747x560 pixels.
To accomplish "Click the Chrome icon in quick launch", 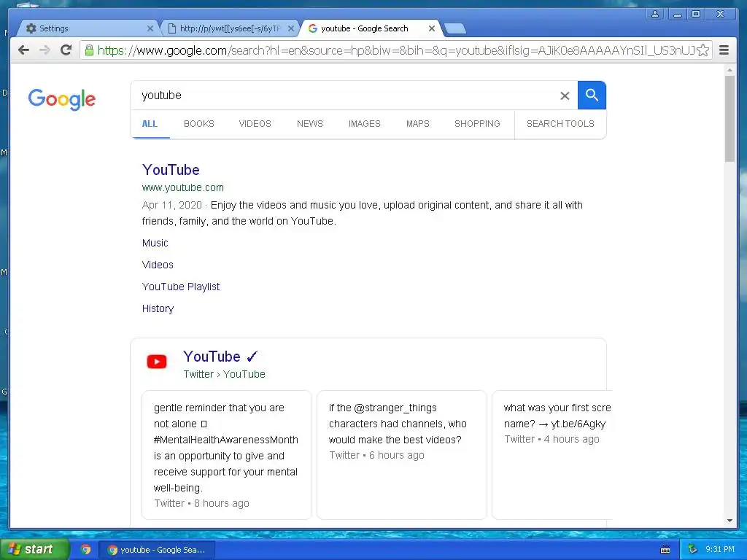I will tap(86, 550).
